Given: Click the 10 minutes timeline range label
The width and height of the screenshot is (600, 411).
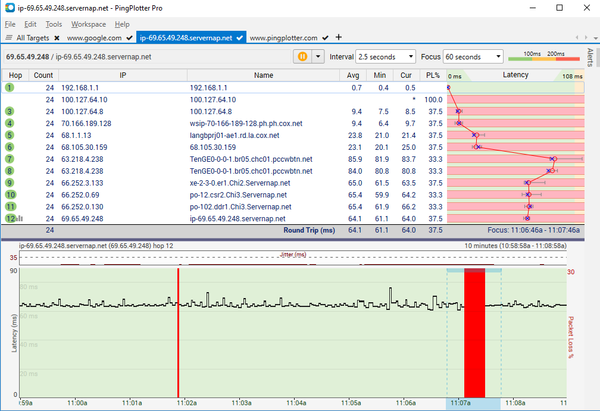Looking at the screenshot, I should click(515, 246).
